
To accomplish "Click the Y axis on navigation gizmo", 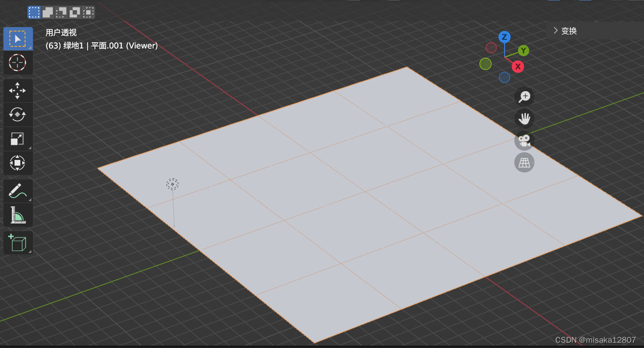I will (x=523, y=50).
